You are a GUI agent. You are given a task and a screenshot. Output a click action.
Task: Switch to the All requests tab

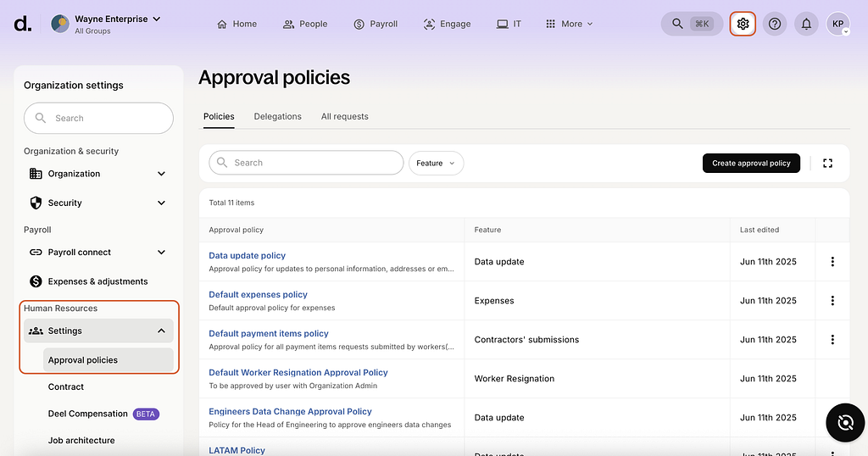(x=345, y=117)
